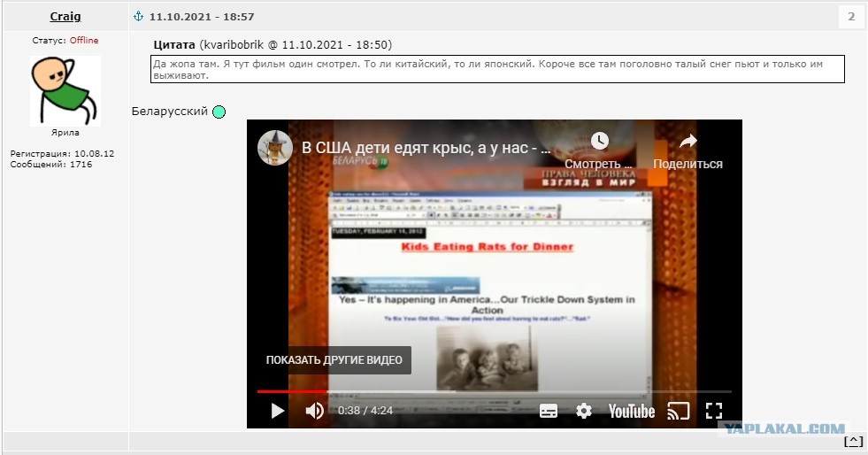Image resolution: width=868 pixels, height=455 pixels.
Task: Click the post date 11.10.2021 - 18:57
Action: 202,17
